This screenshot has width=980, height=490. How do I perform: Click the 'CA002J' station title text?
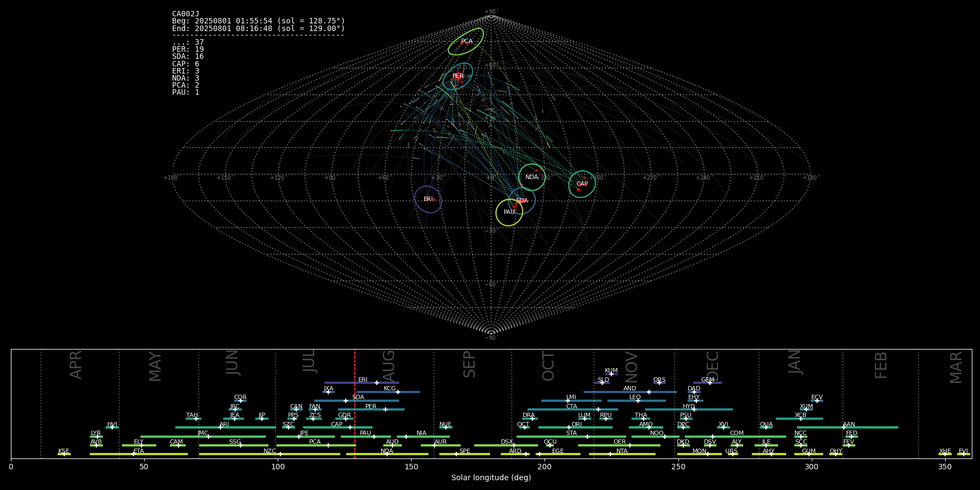pyautogui.click(x=186, y=14)
